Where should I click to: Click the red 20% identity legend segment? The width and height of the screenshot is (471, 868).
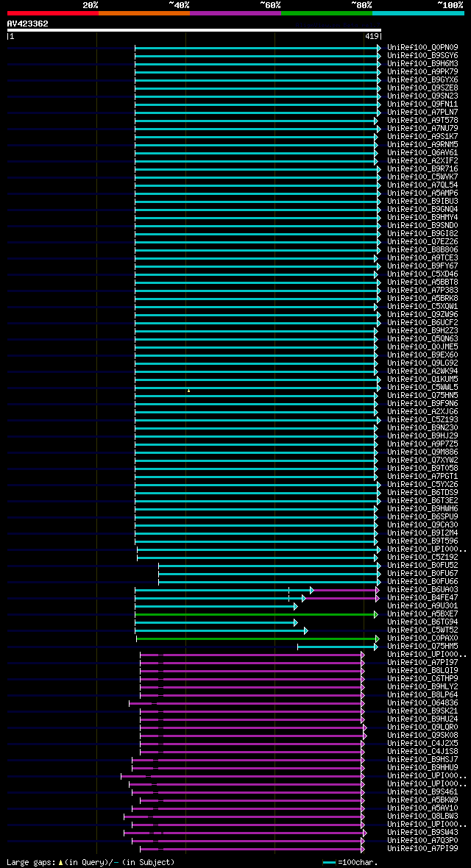coord(53,13)
